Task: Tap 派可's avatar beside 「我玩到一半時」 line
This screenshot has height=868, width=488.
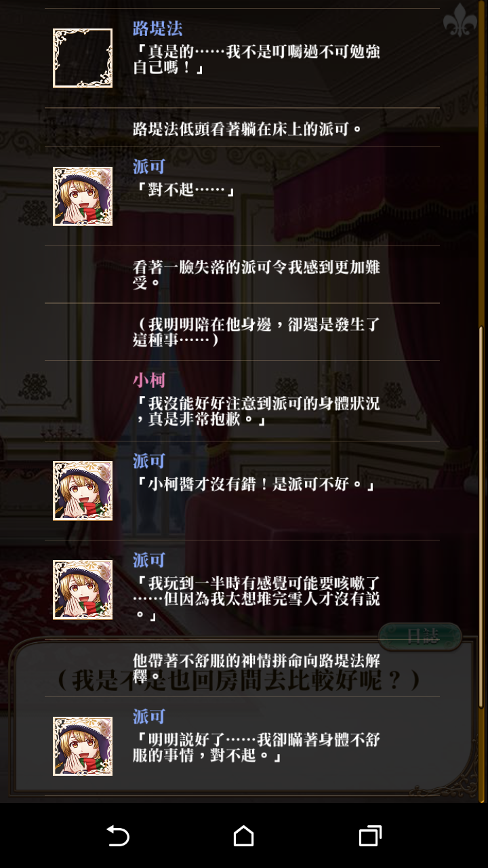Action: point(83,590)
